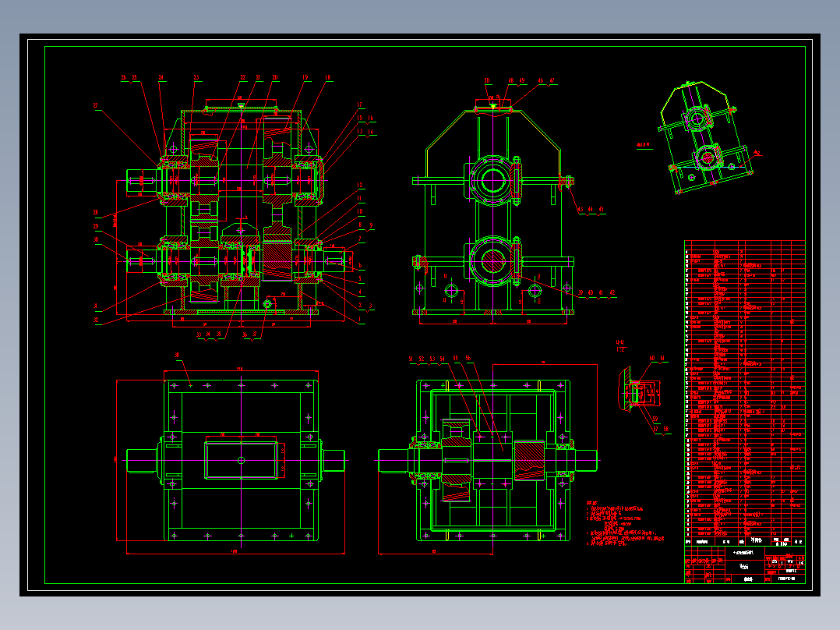
Task: Click the hatched helical gear in horizontal section view
Action: 529,461
